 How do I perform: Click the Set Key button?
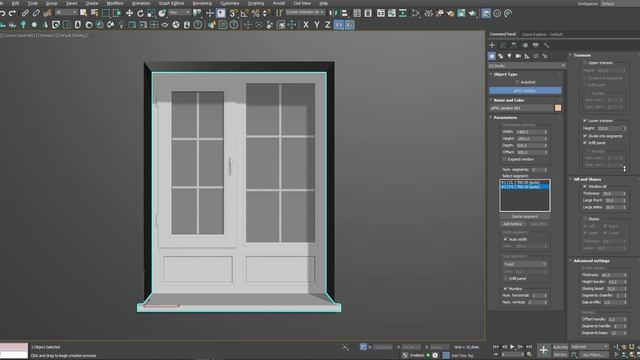point(560,355)
